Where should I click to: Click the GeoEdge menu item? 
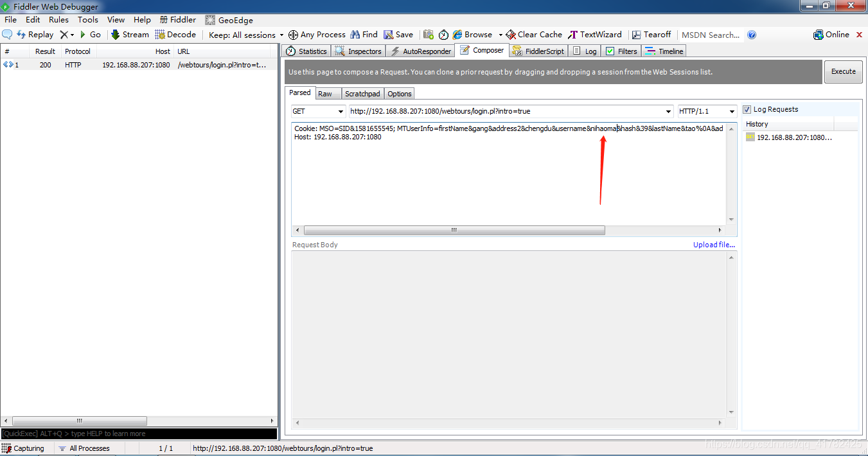point(229,20)
